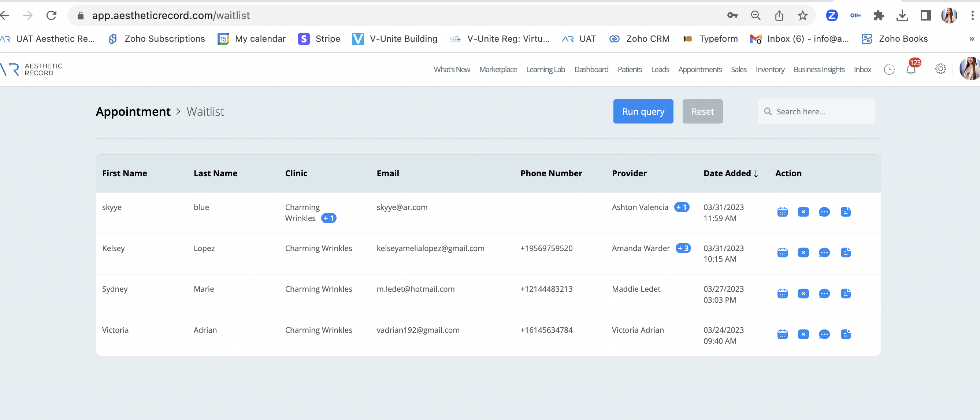Expand +1 clinic badge beside Charming Wrinkles

pos(329,218)
